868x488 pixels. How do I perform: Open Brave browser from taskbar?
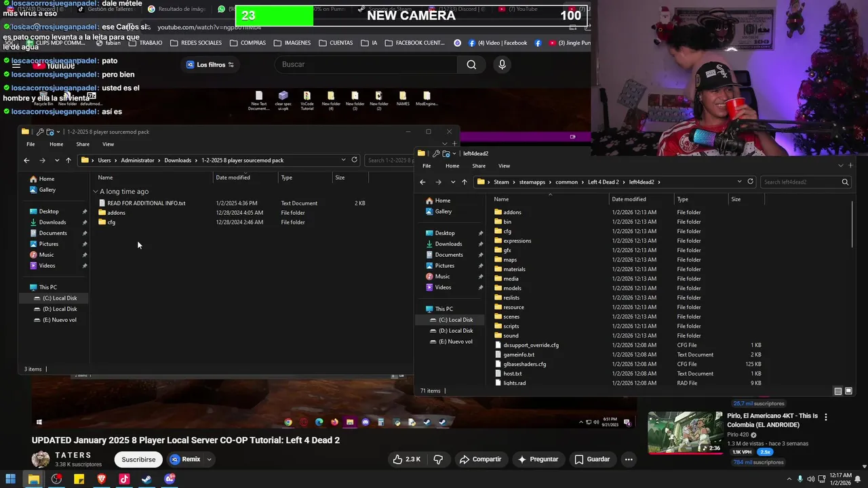coord(102,479)
